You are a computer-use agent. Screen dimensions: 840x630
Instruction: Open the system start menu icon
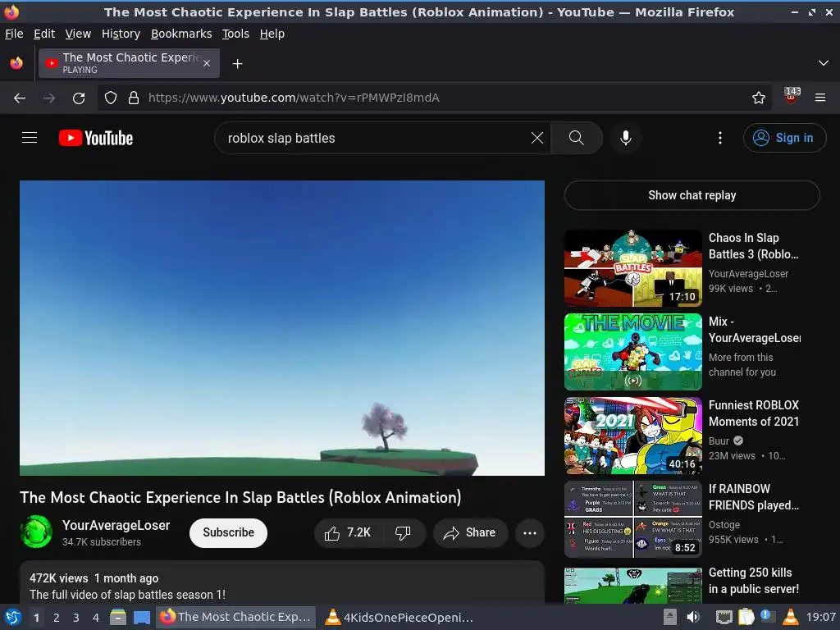tap(11, 617)
